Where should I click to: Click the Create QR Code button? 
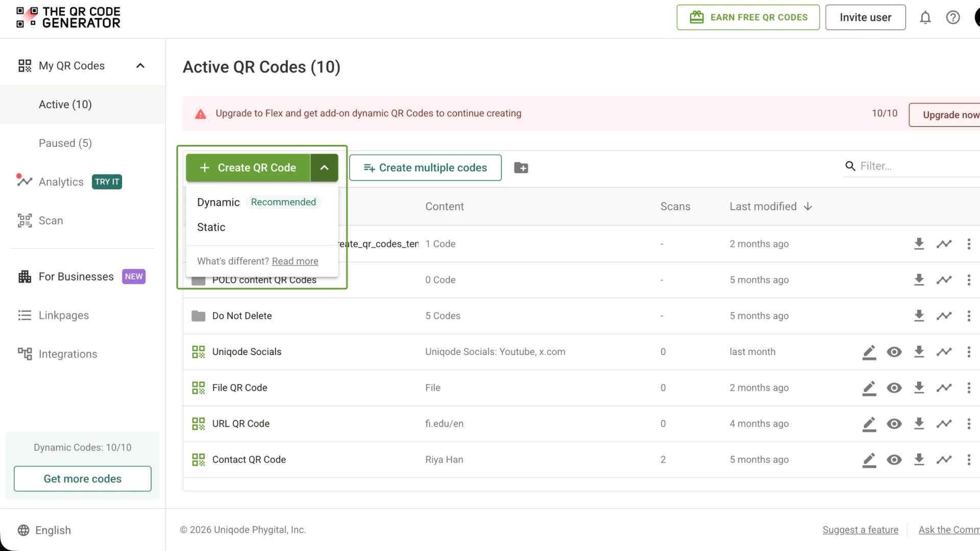[x=248, y=168]
